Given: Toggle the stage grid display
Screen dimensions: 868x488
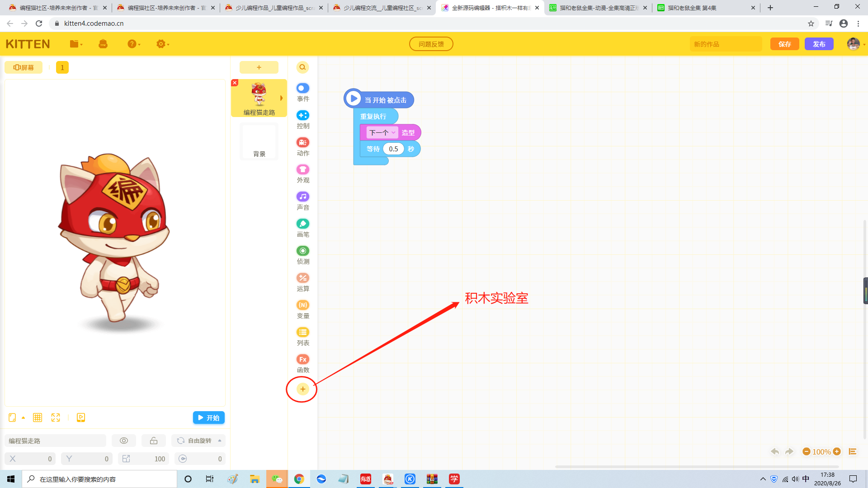Looking at the screenshot, I should click(38, 418).
